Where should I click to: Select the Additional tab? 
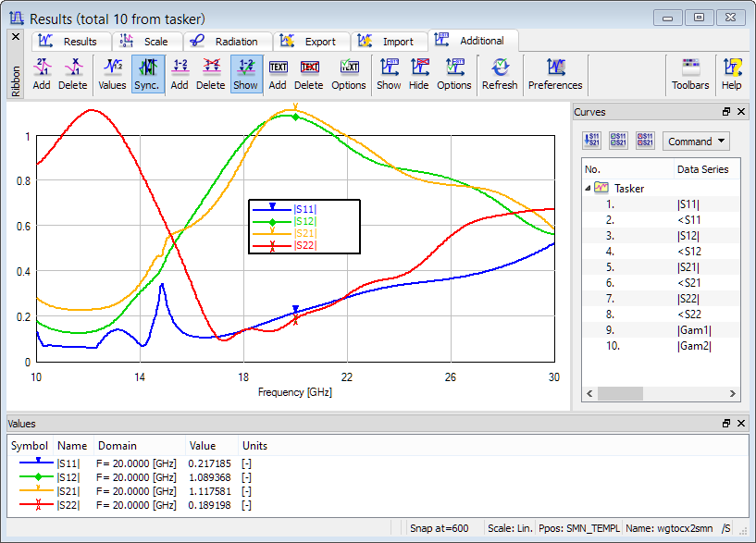click(x=471, y=41)
